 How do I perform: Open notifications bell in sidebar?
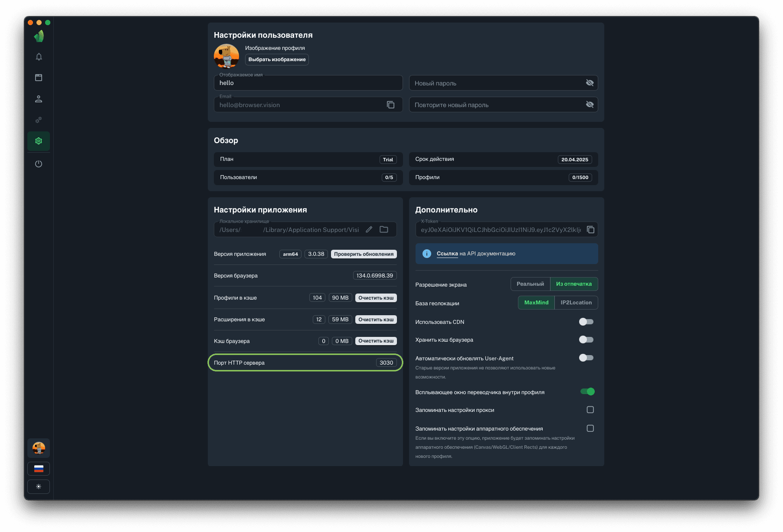click(x=39, y=57)
